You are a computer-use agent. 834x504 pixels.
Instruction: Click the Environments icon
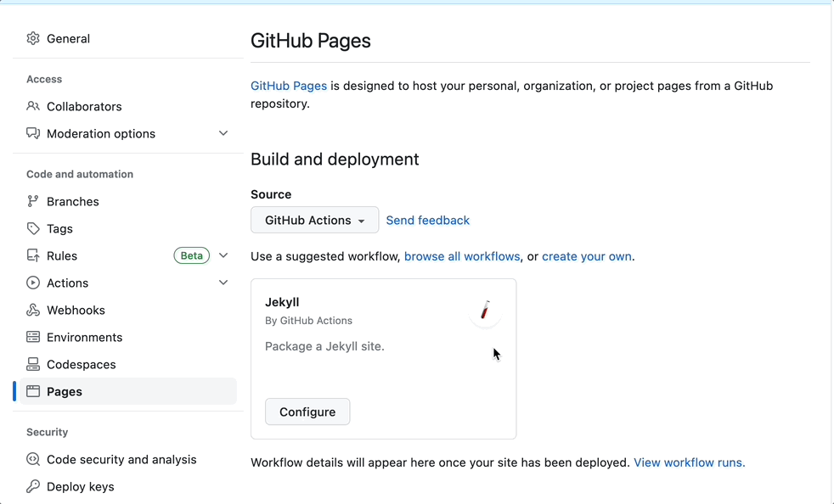click(32, 337)
